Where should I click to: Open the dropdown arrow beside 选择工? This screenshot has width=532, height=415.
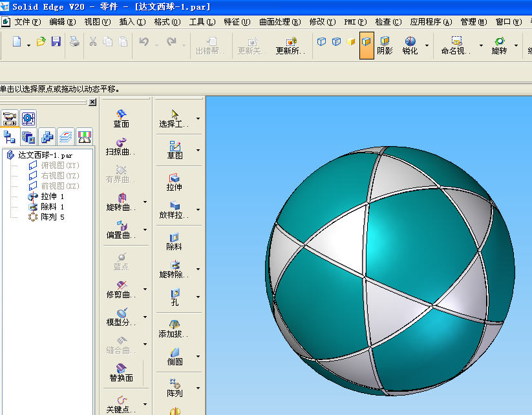198,119
